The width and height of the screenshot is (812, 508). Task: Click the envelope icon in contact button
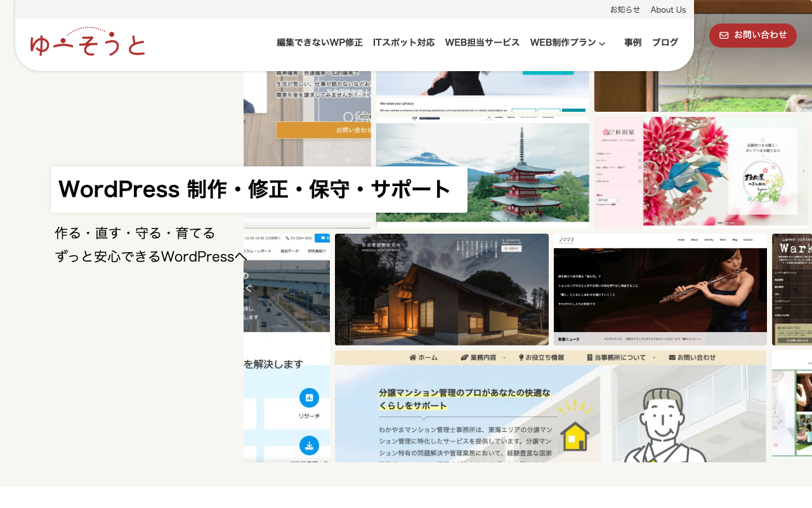click(x=724, y=36)
